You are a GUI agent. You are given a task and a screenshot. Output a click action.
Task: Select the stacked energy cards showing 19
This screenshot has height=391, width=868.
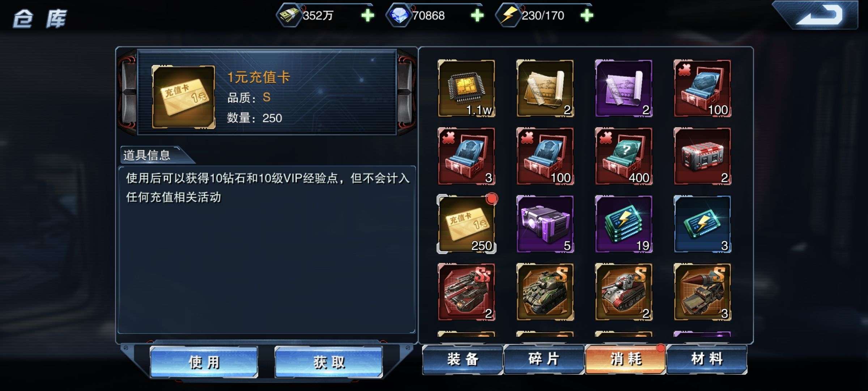[624, 224]
